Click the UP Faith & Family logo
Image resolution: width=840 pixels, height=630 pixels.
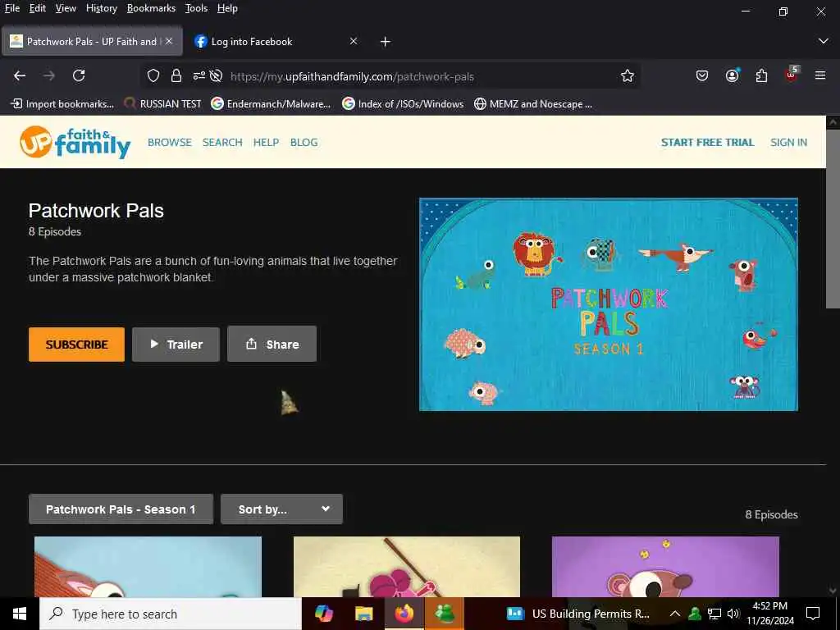(x=75, y=143)
